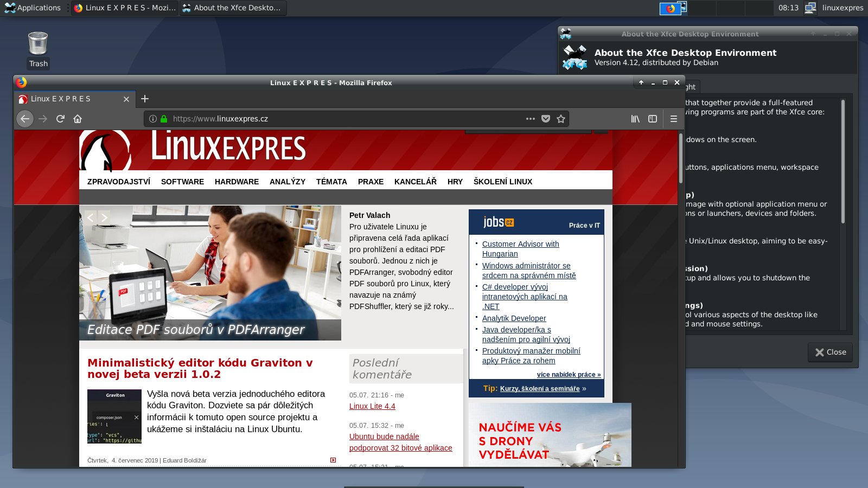Open a new Firefox tab with plus
The image size is (868, 488).
[145, 99]
